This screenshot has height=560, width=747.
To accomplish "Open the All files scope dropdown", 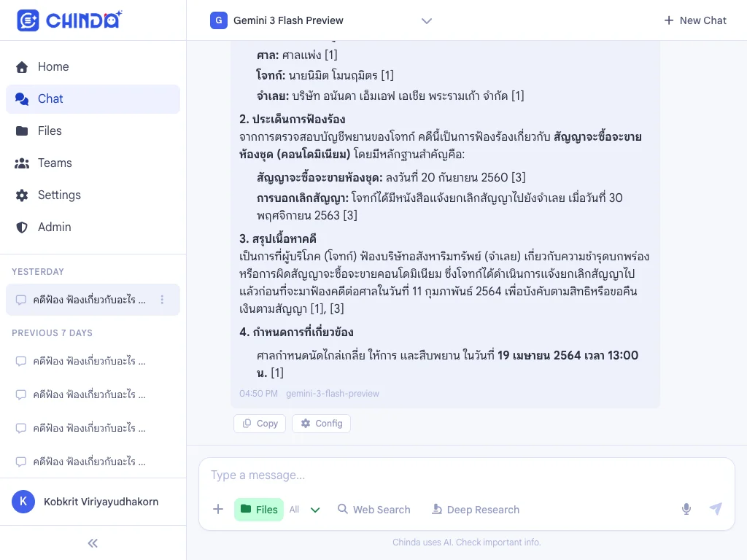I will coord(304,510).
